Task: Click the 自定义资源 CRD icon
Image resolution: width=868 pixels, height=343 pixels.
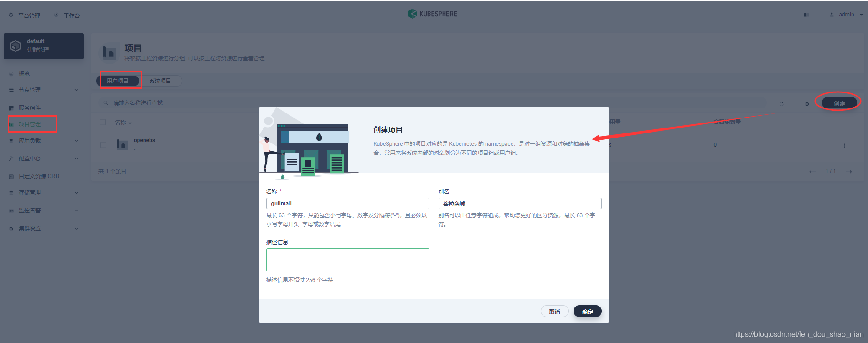Action: (11, 176)
